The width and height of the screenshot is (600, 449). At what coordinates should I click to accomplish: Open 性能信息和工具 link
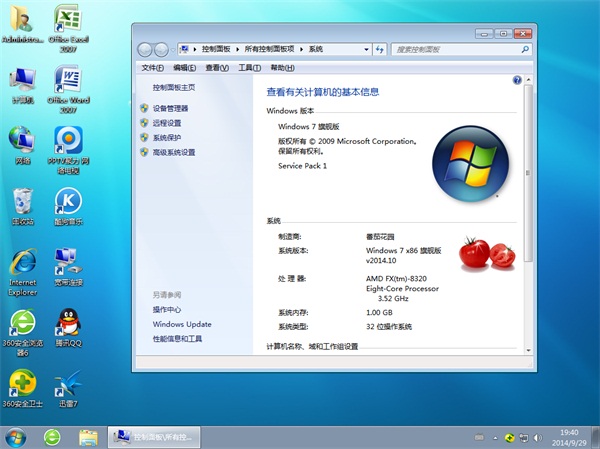(x=178, y=339)
